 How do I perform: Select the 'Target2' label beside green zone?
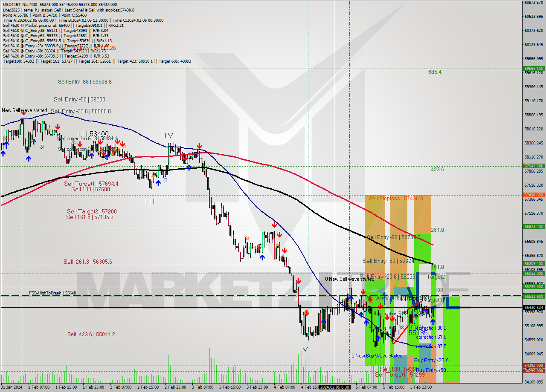click(x=436, y=277)
